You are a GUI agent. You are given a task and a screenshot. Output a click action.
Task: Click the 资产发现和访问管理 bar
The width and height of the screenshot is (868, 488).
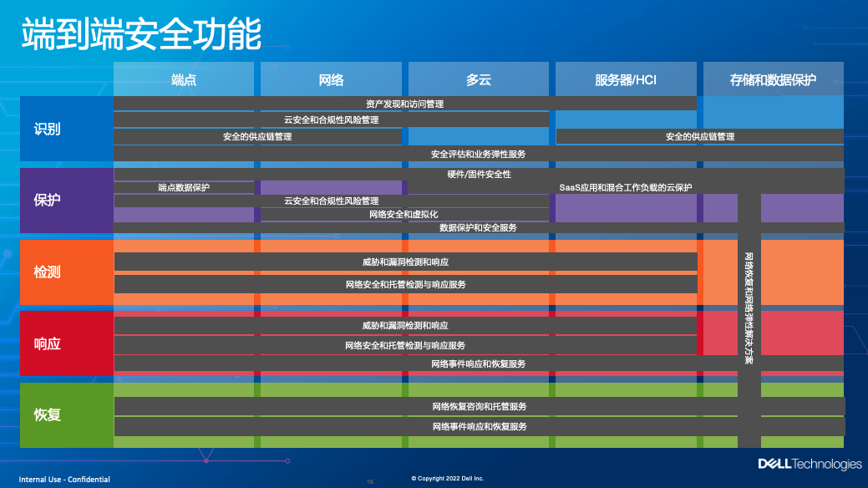point(404,104)
